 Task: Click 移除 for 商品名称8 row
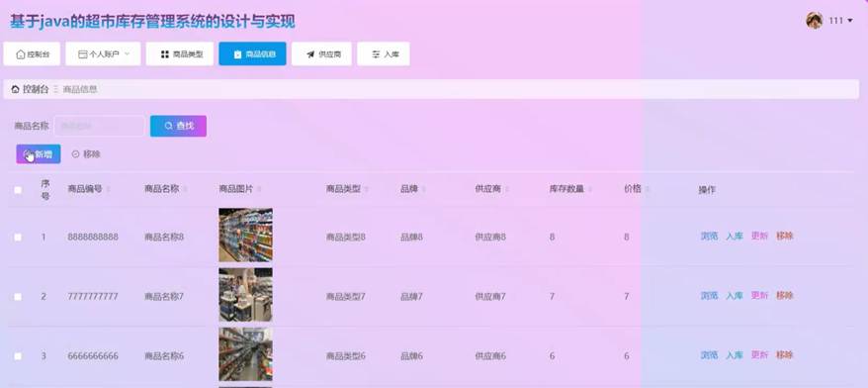784,237
